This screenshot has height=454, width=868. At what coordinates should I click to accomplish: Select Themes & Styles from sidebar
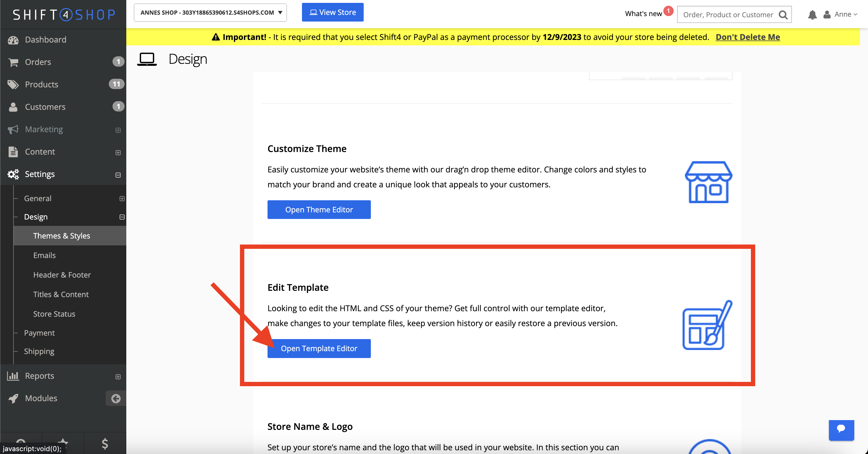[x=61, y=236]
